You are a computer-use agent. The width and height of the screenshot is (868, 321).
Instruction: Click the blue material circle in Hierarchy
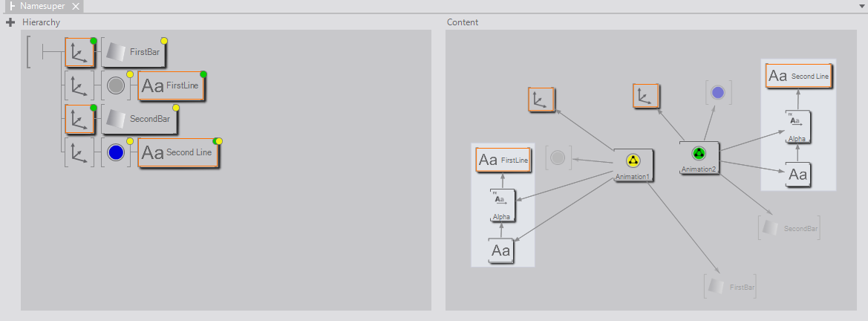coord(115,152)
